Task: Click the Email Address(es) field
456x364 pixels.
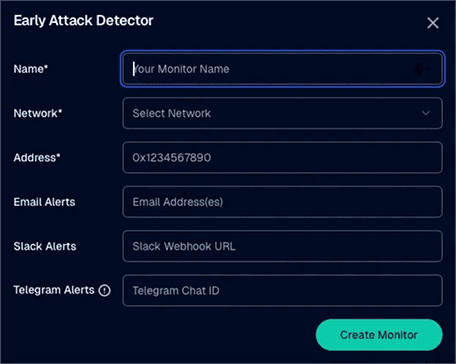Action: (282, 202)
